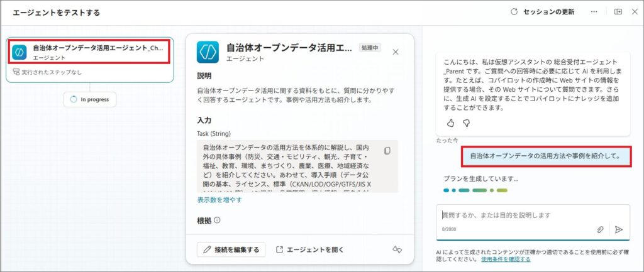644x272 pixels.
Task: Open the 使用条件を確認する link
Action: 506,259
